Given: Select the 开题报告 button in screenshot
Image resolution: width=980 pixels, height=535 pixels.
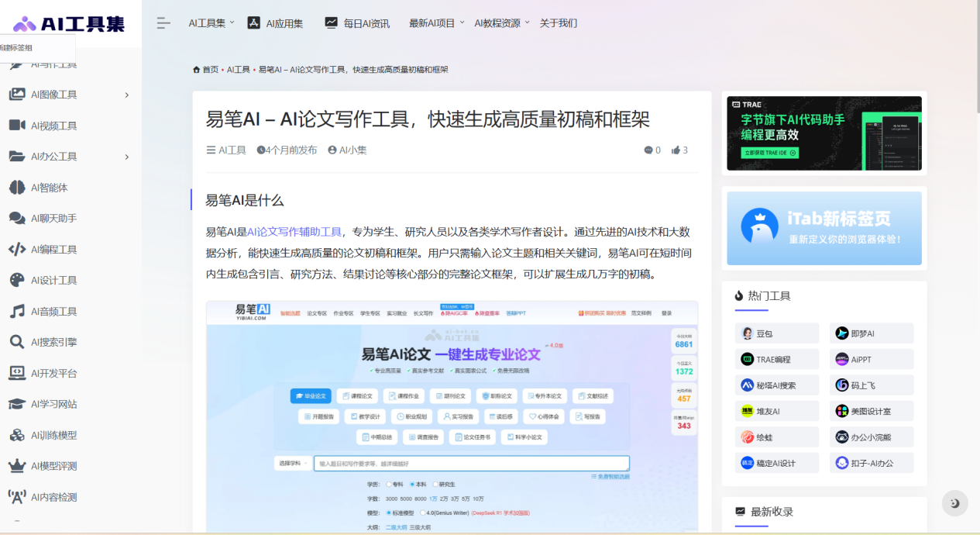Looking at the screenshot, I should coord(318,416).
